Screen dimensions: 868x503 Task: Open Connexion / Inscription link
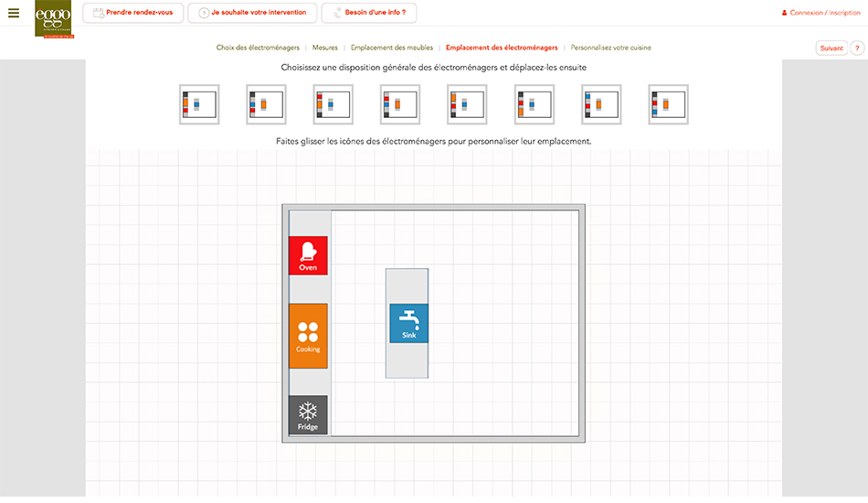coord(825,13)
